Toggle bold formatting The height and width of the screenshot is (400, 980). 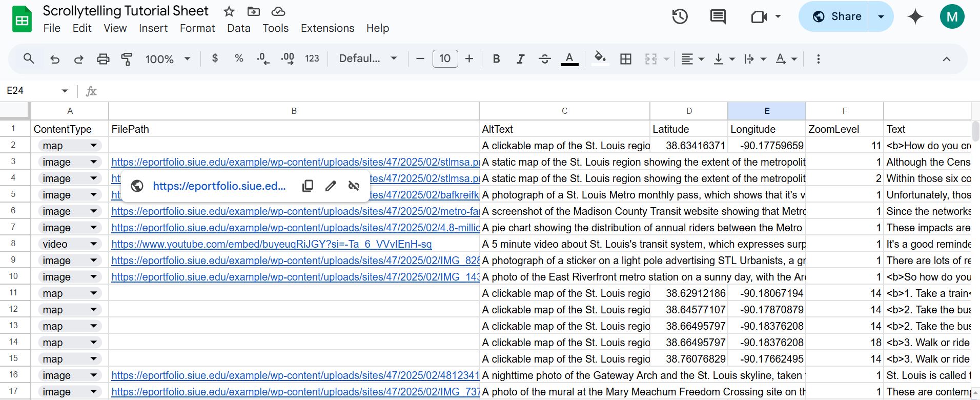coord(496,59)
